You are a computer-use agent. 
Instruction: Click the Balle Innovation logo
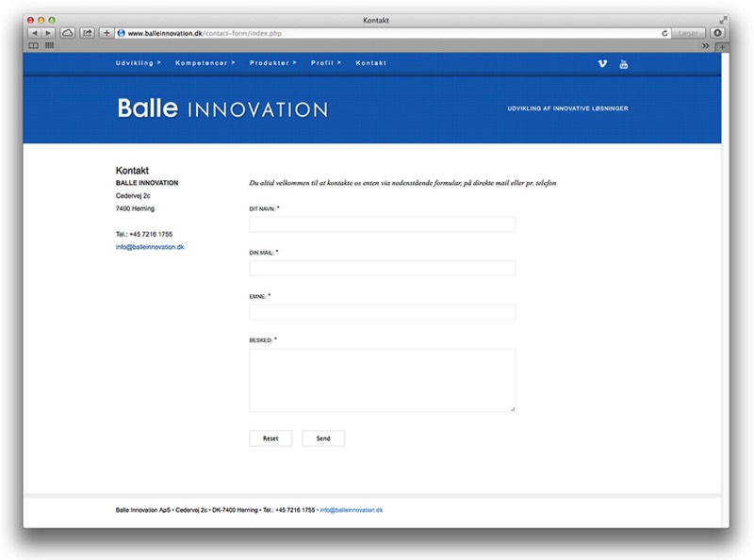(x=222, y=108)
